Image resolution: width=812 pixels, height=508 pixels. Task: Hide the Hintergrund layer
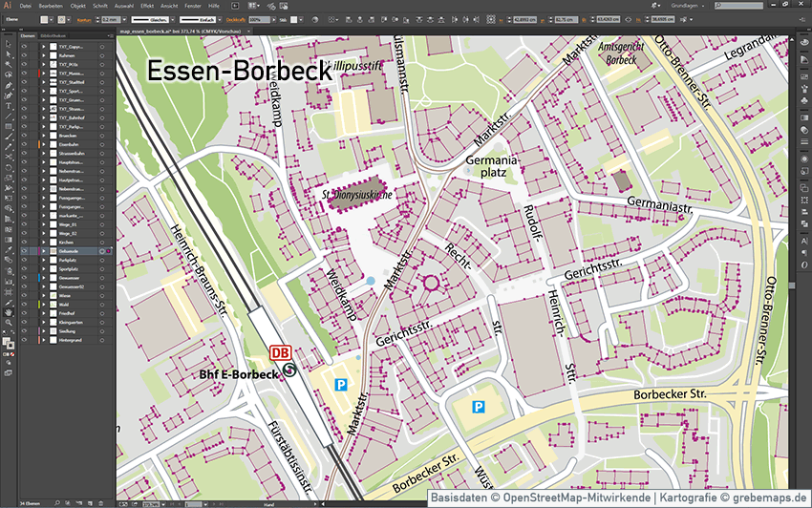tap(24, 340)
